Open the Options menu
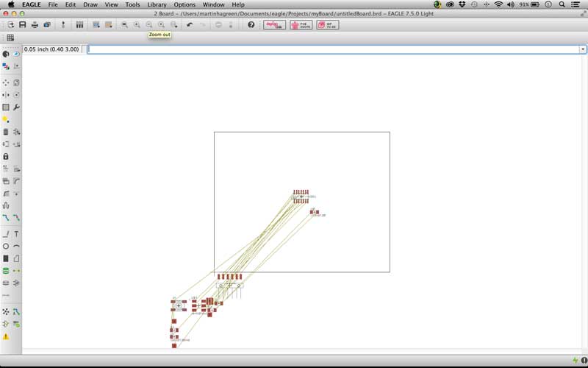Image resolution: width=588 pixels, height=368 pixels. tap(184, 4)
